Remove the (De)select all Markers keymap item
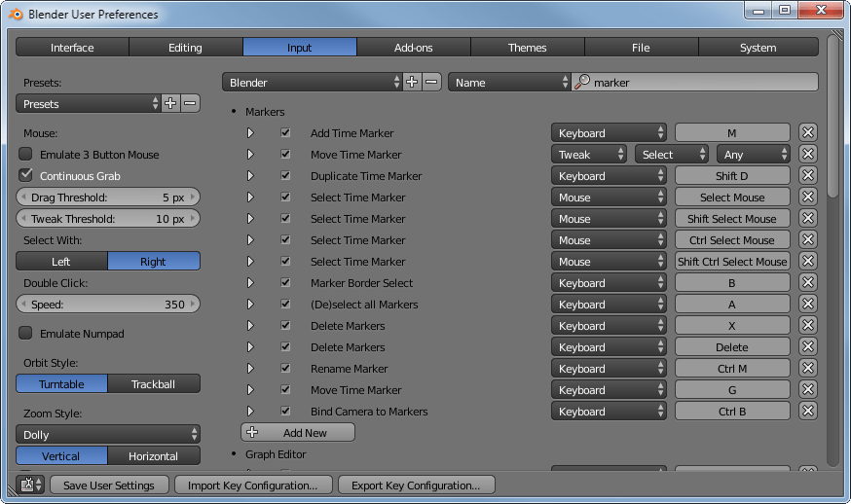This screenshot has width=851, height=504. 807,305
